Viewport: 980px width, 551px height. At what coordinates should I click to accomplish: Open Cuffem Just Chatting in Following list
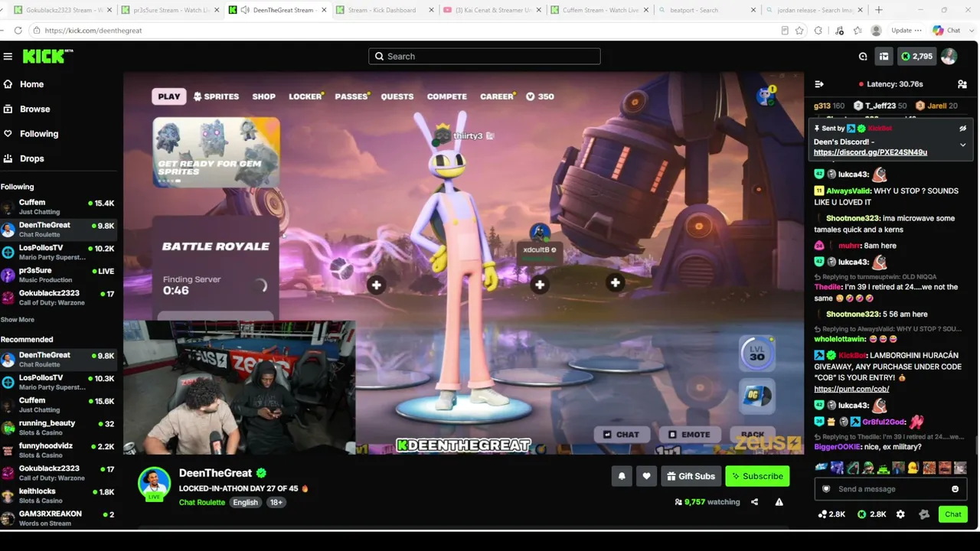click(57, 207)
